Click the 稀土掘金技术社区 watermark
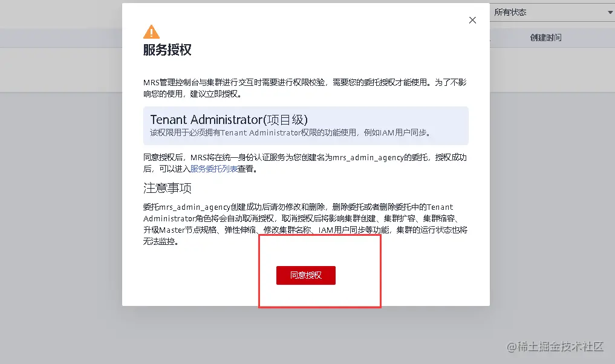This screenshot has height=364, width=615. [555, 346]
